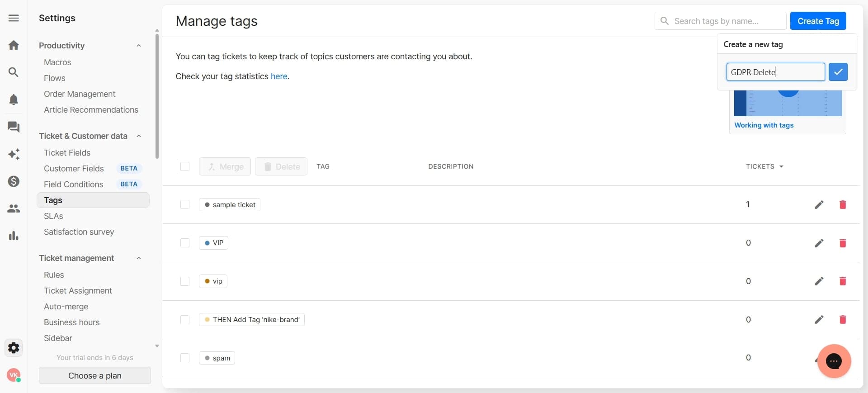Delete the 'nike-brand' tag row

point(843,320)
